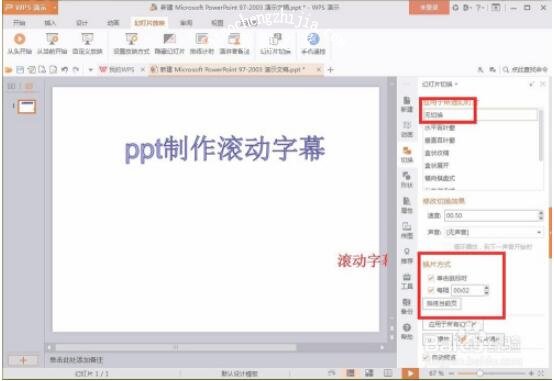Viewport: 554px width, 381px height.
Task: Click Redo arrow in quick toolbar
Action: tap(76, 70)
